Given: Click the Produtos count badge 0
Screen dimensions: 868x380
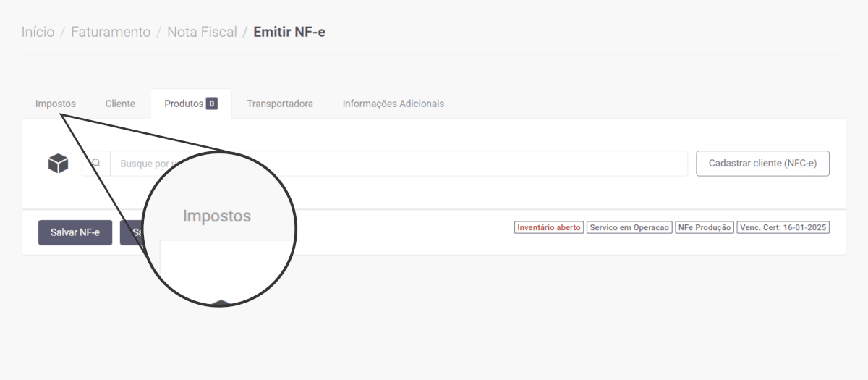Looking at the screenshot, I should coord(212,104).
